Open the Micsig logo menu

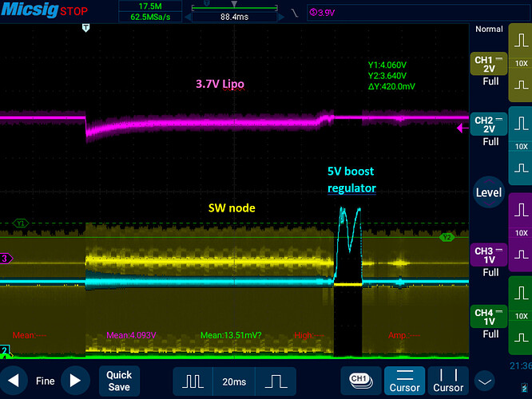pos(30,10)
